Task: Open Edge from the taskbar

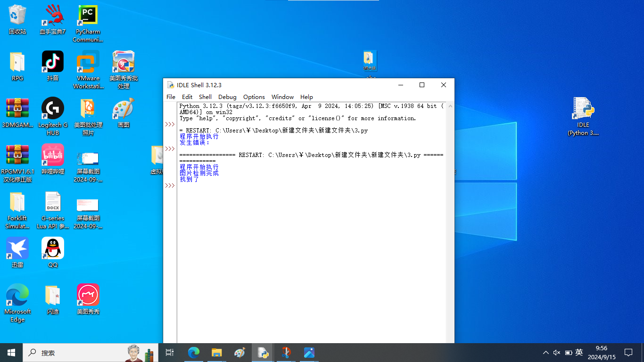Action: click(x=194, y=353)
